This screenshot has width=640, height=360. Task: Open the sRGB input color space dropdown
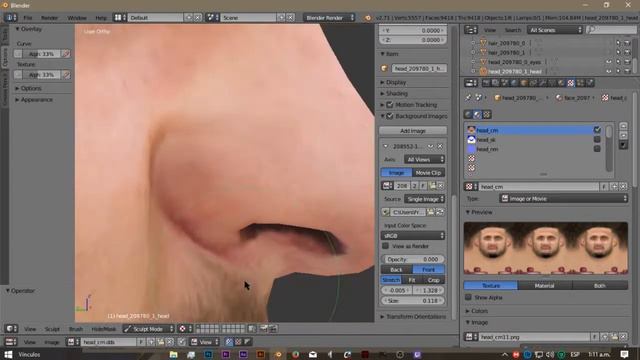tap(413, 236)
